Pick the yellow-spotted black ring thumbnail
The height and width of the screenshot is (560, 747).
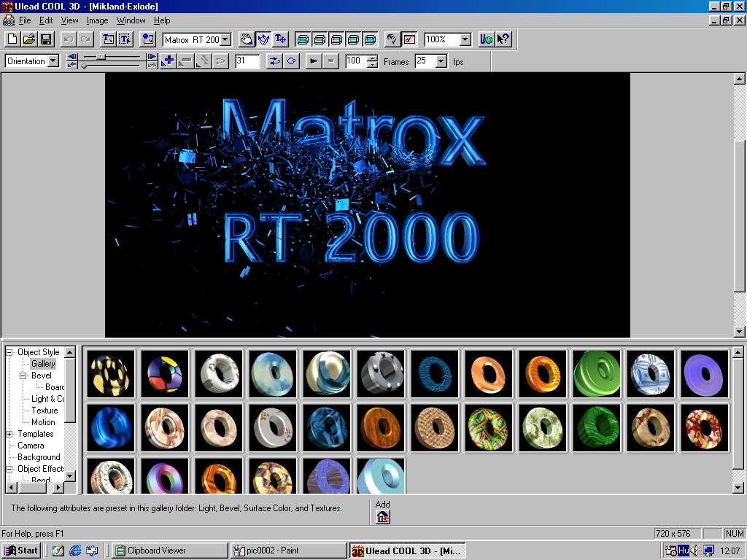(x=111, y=374)
